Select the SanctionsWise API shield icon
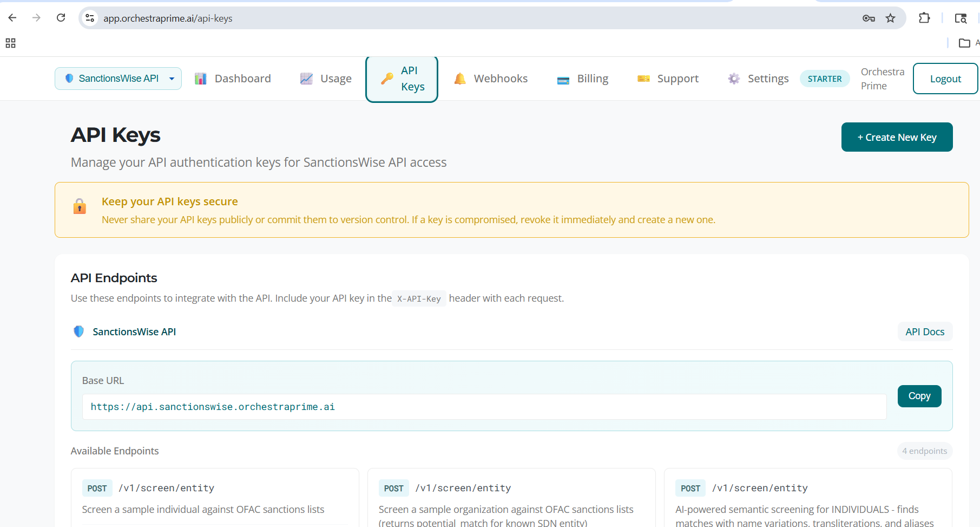 pos(69,79)
